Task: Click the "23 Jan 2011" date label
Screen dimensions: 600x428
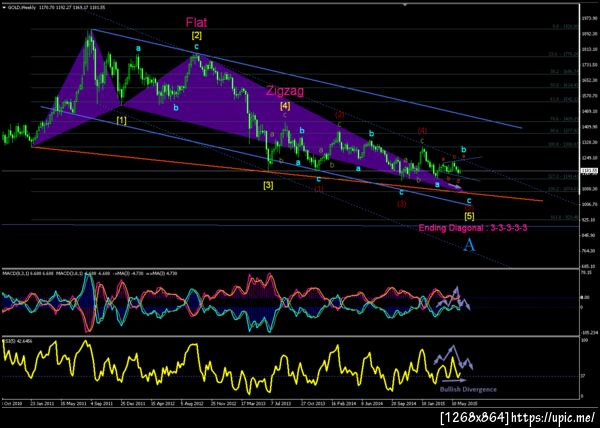Action: click(41, 403)
